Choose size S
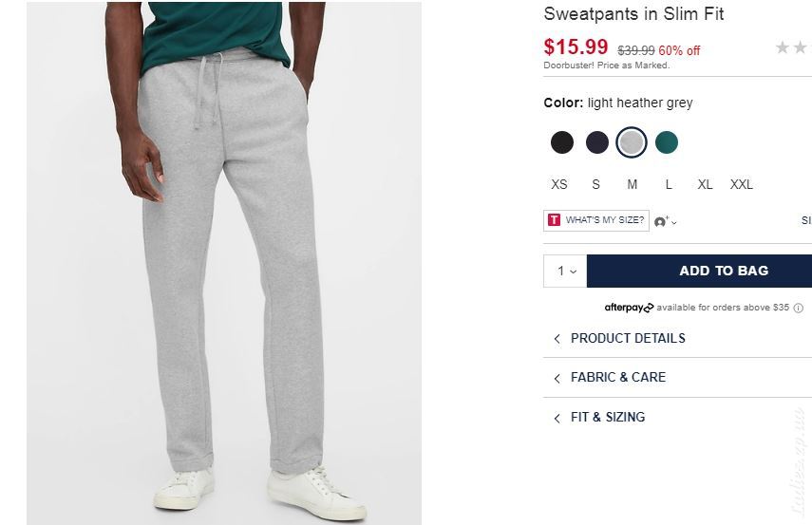The image size is (812, 525). (596, 184)
